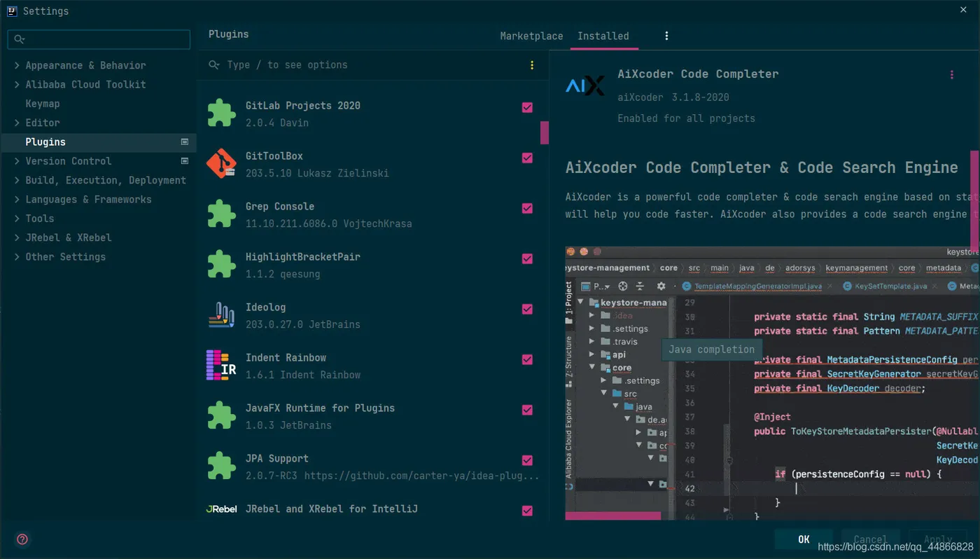This screenshot has width=980, height=559.
Task: Expand the Editor settings arrow
Action: [x=17, y=123]
